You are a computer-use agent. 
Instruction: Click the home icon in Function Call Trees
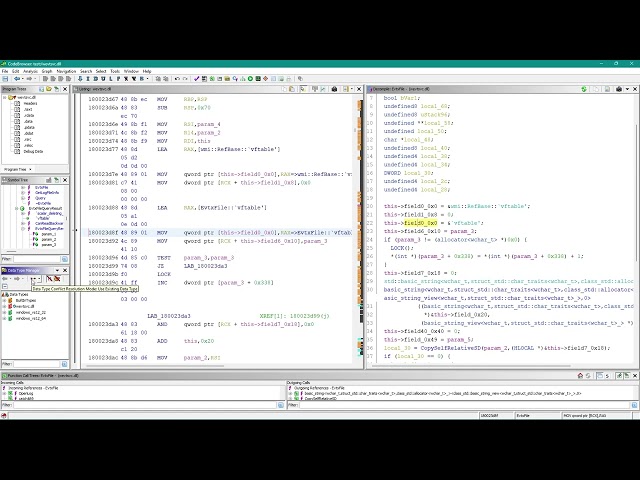(x=580, y=376)
